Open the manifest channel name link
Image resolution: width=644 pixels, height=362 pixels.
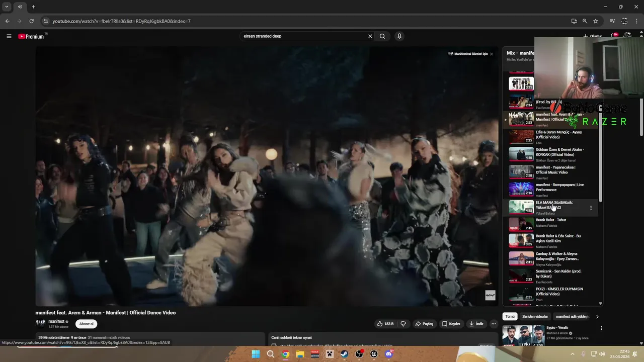tap(56, 321)
